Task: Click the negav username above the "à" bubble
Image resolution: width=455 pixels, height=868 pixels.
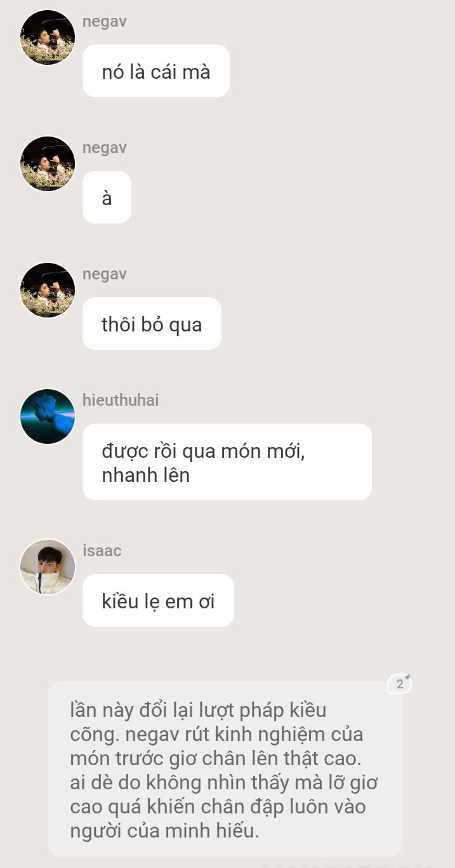Action: [x=105, y=148]
